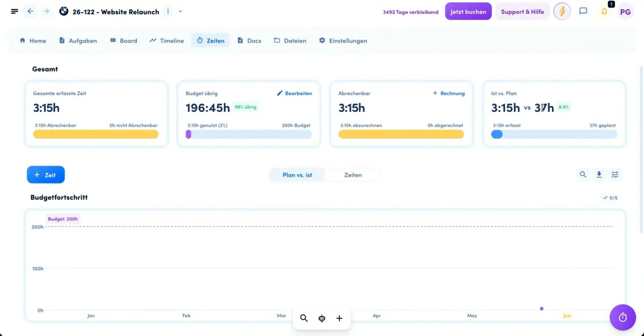Open the PG user avatar menu
644x336 pixels.
pyautogui.click(x=625, y=12)
